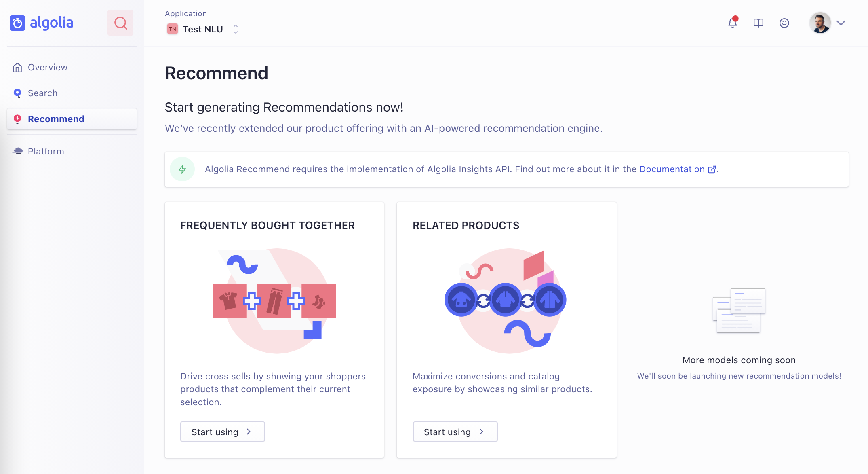Screen dimensions: 868x474
Task: Send feedback via the smiley icon
Action: (784, 23)
